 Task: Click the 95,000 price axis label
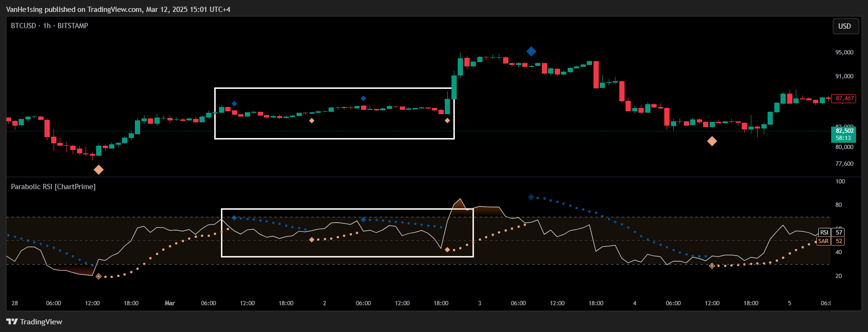coord(844,53)
